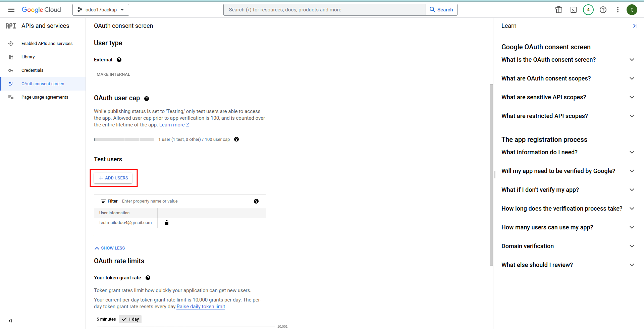Open notifications badge showing 4
This screenshot has height=329, width=644.
tap(588, 10)
